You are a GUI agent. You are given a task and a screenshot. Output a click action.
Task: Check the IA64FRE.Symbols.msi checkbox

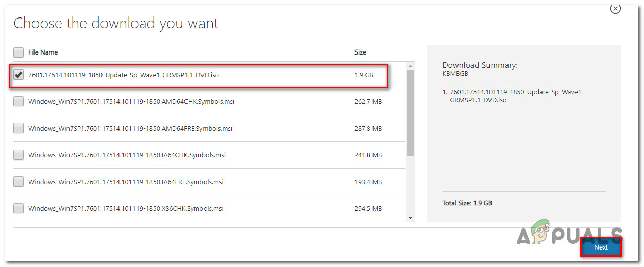(19, 182)
